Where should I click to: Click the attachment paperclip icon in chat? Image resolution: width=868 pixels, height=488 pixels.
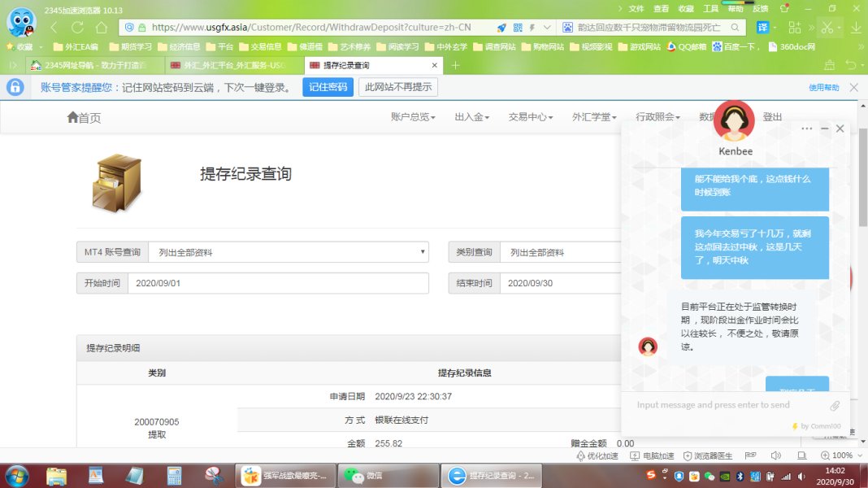click(x=835, y=405)
